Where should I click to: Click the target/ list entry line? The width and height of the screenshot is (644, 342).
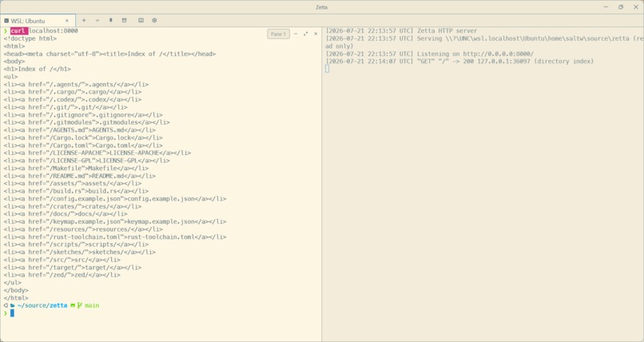click(x=73, y=267)
